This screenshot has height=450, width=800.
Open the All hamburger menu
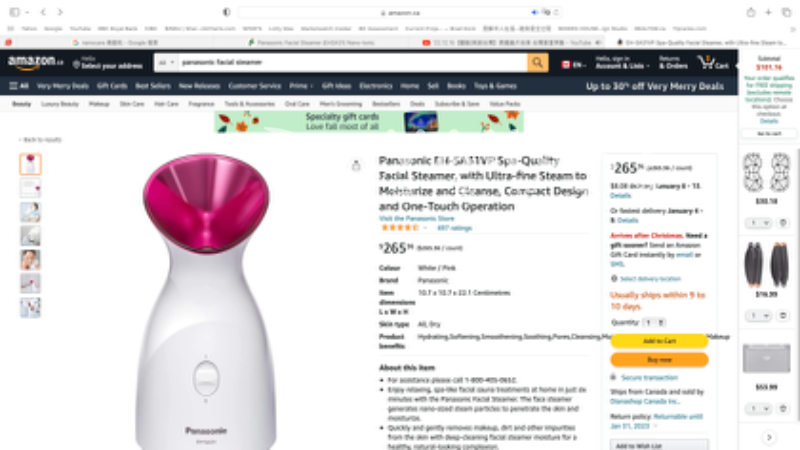pyautogui.click(x=19, y=86)
